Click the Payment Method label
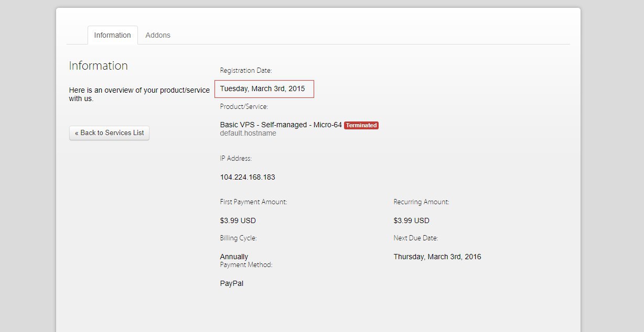 coord(246,265)
